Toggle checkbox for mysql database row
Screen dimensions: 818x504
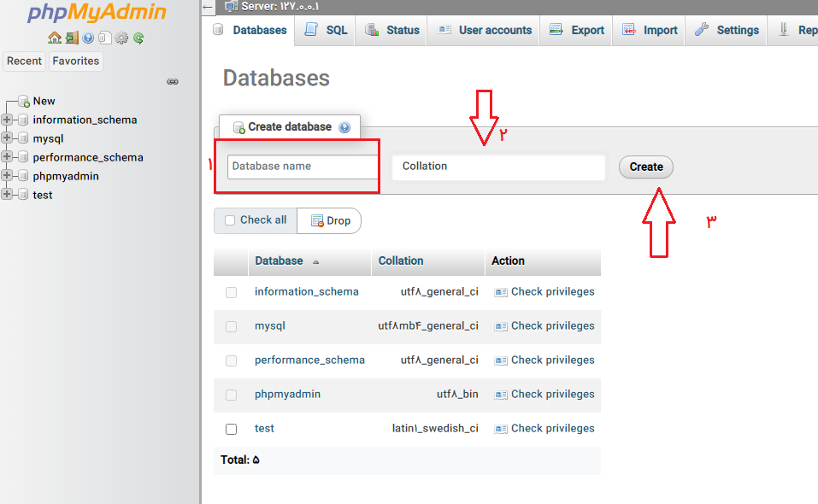click(231, 326)
